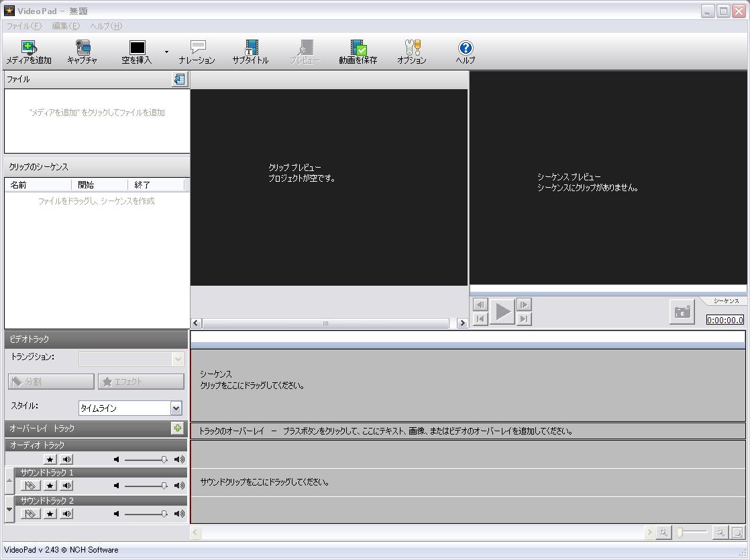Click the 動画を保存 (Save Movie) icon
This screenshot has height=560, width=750.
(358, 52)
